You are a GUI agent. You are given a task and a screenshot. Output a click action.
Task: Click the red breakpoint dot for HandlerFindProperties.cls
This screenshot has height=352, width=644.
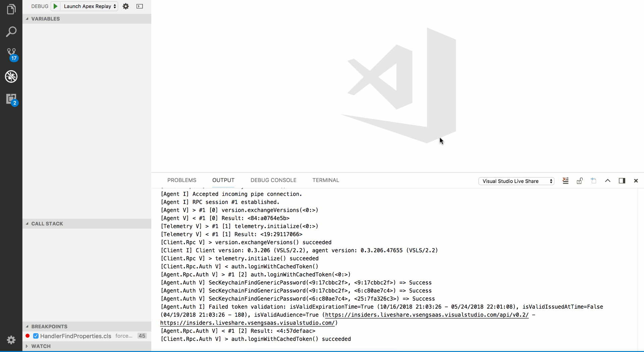click(28, 336)
